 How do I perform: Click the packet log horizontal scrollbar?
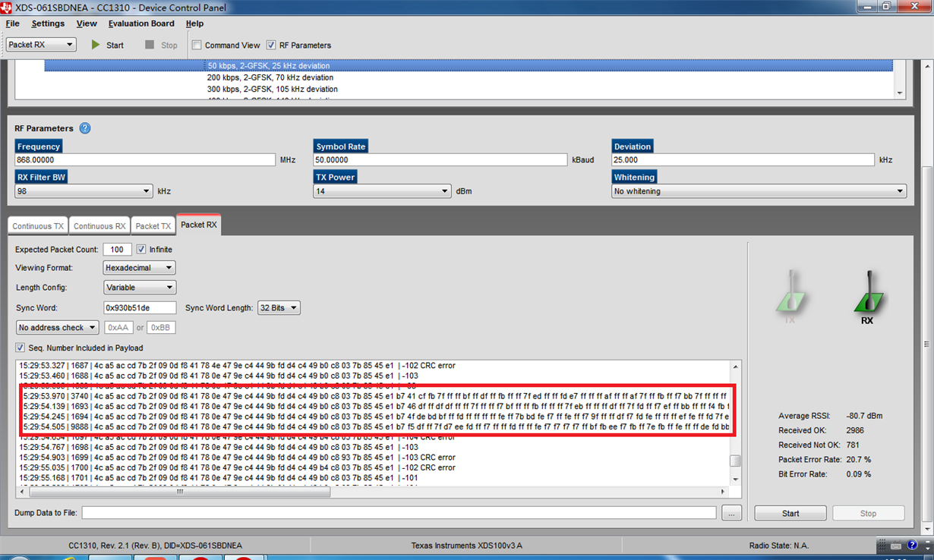coord(179,492)
